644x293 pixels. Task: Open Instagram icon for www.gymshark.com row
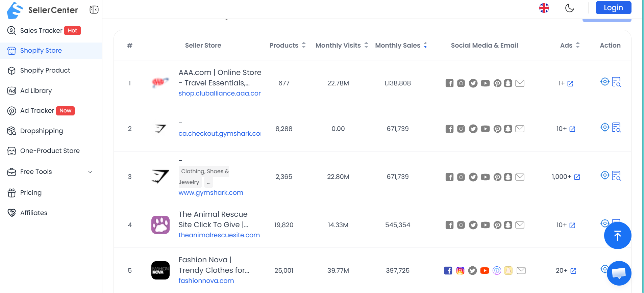[461, 177]
